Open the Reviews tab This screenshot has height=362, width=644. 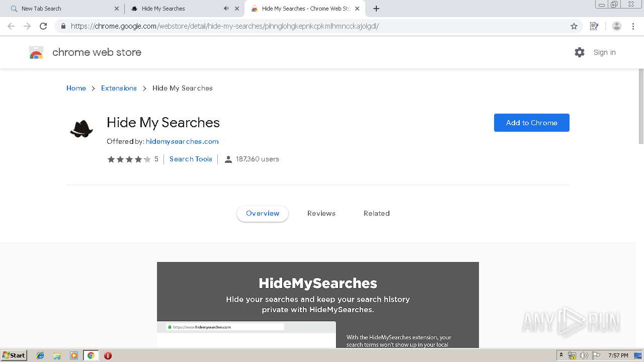pos(321,213)
